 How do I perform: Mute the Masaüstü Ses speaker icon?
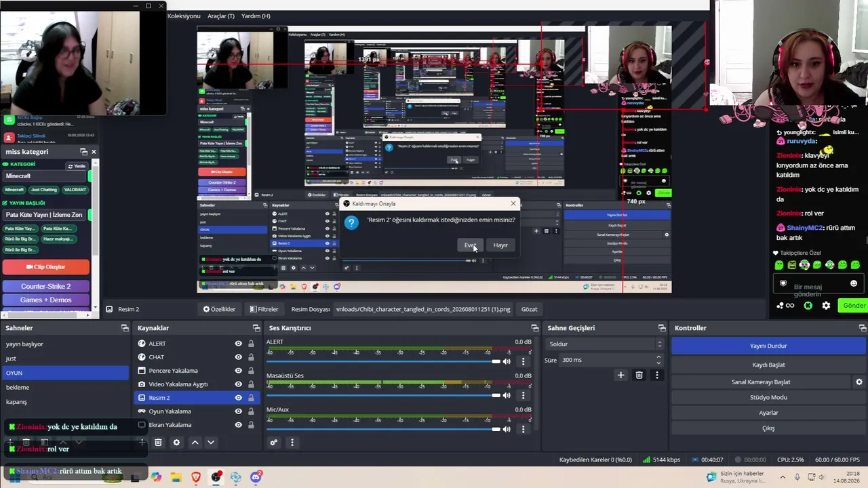point(507,395)
